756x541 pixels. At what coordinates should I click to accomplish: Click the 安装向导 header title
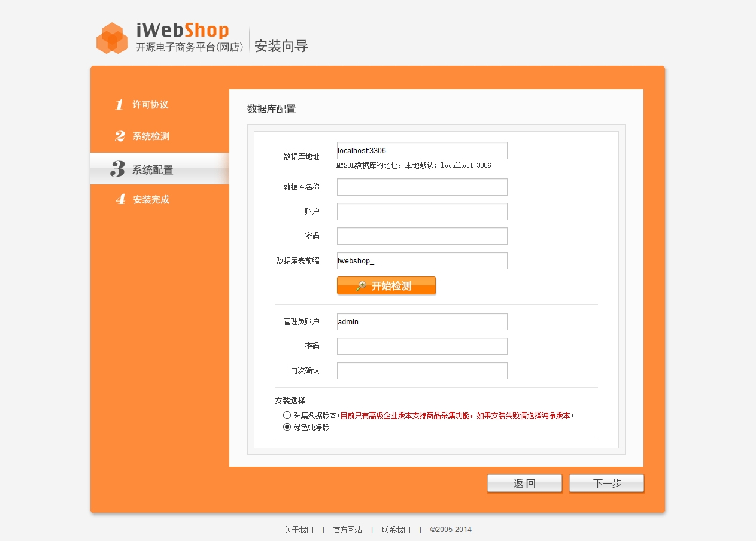[x=281, y=46]
